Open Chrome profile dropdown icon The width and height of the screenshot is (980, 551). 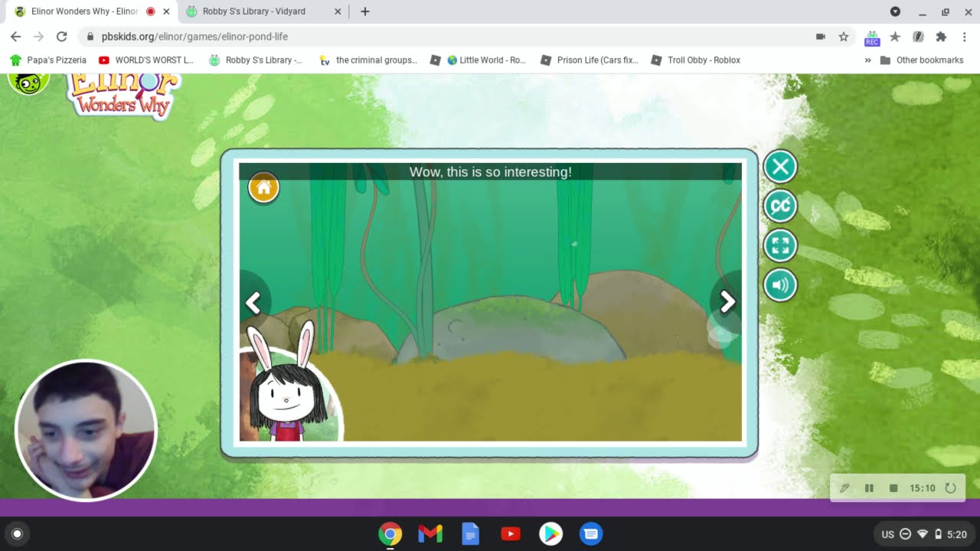coord(895,11)
